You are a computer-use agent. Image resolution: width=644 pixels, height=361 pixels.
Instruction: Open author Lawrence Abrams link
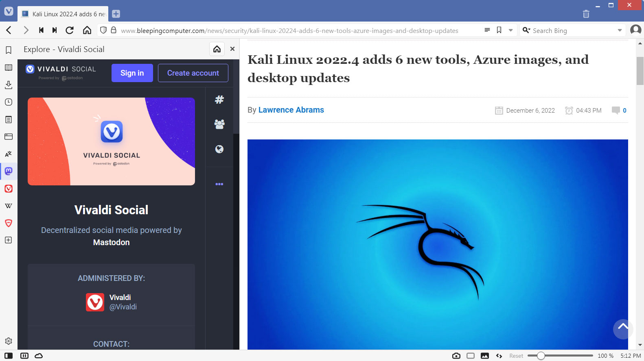coord(291,110)
